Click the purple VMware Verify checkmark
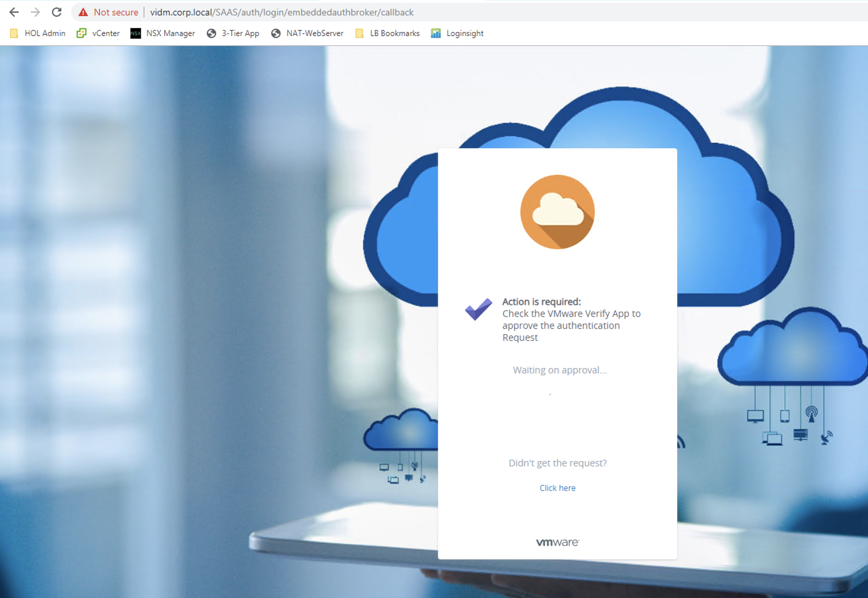This screenshot has width=868, height=598. (478, 309)
